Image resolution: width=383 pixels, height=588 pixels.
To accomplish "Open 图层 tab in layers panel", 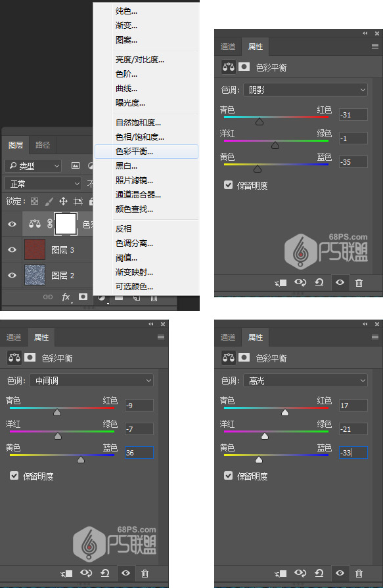I will (x=16, y=145).
